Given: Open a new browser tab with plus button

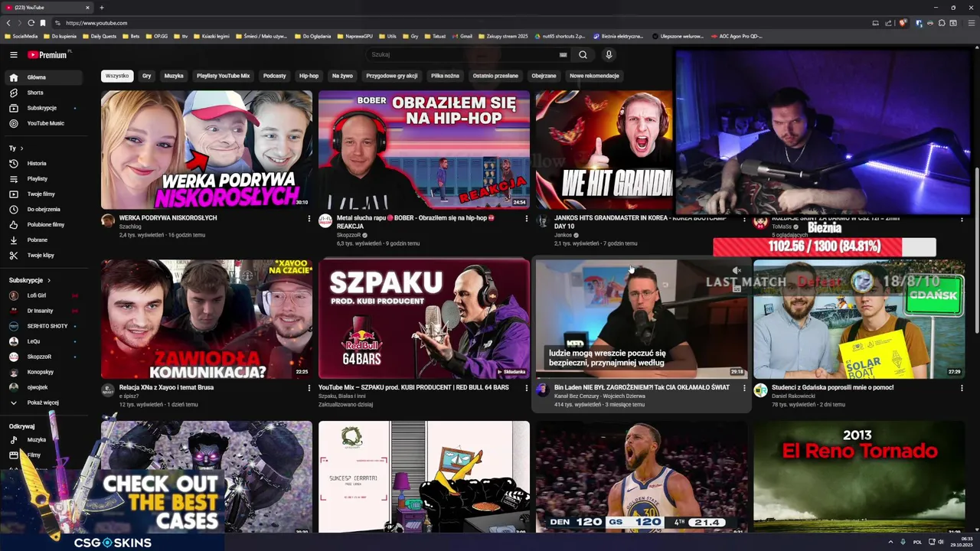Looking at the screenshot, I should tap(101, 8).
